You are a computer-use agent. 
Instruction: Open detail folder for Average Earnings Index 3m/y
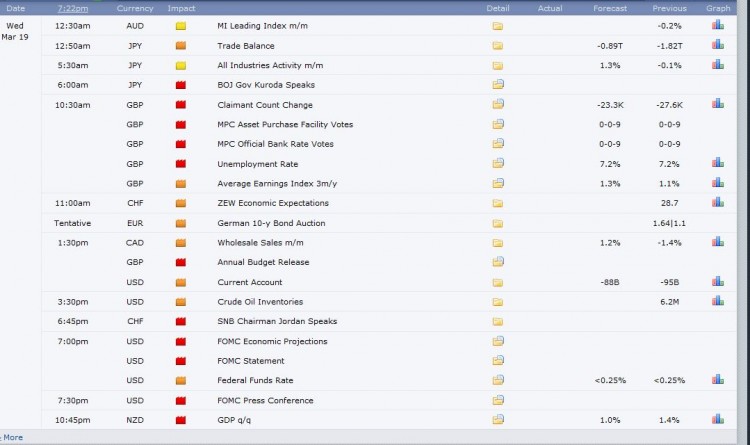click(498, 183)
